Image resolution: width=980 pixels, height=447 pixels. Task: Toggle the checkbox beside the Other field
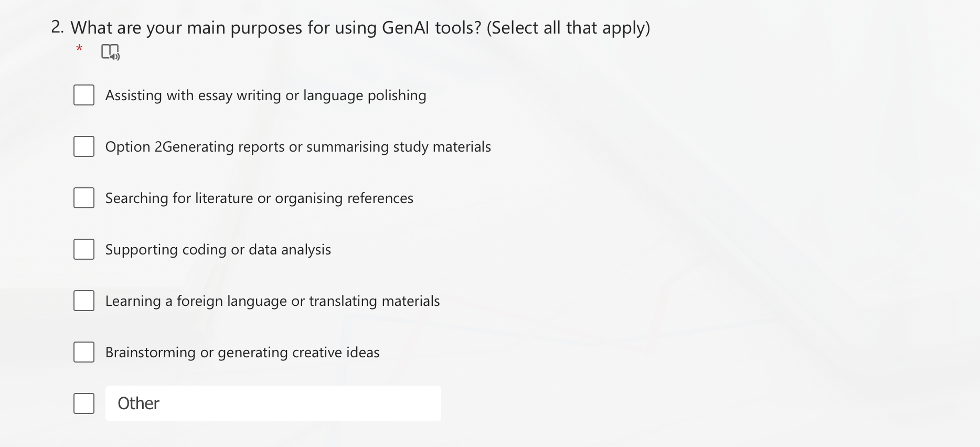point(84,403)
